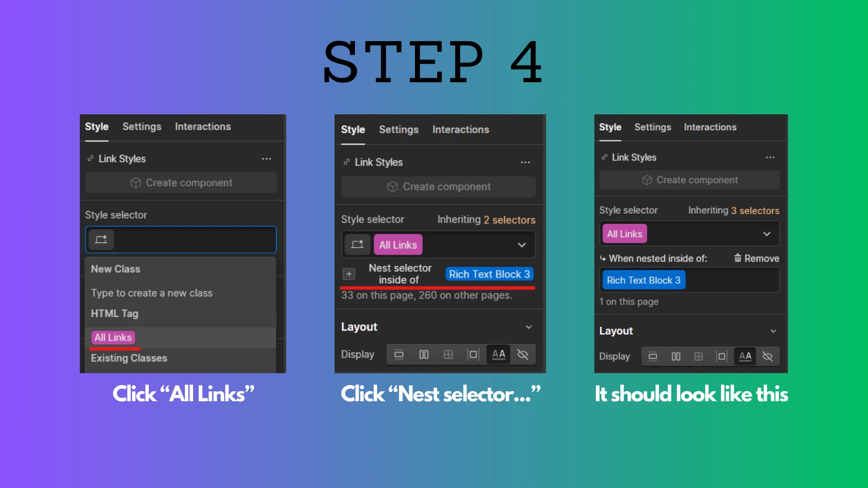
Task: Click the Interactions tab in right panel
Action: pyautogui.click(x=710, y=127)
